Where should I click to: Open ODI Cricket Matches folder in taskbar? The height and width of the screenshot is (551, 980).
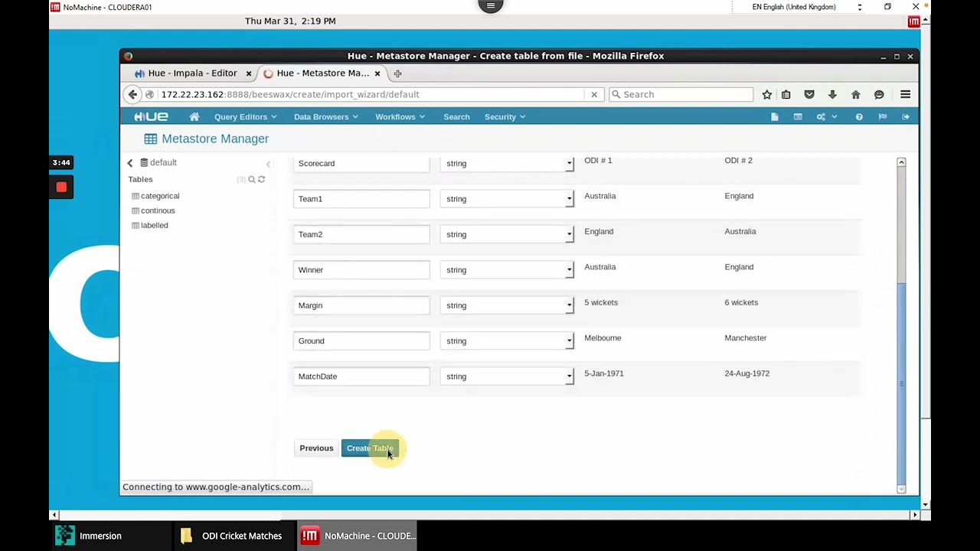tap(233, 536)
